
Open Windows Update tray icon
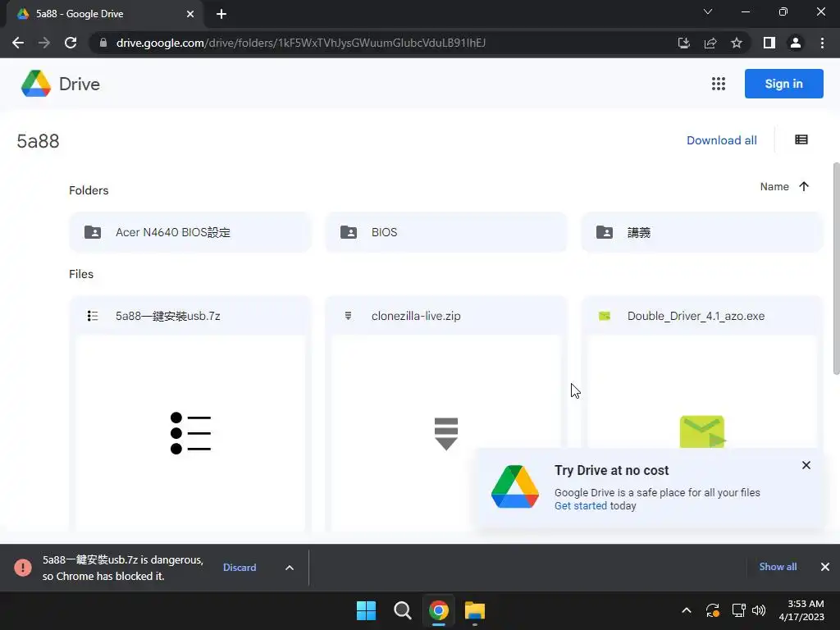(713, 610)
